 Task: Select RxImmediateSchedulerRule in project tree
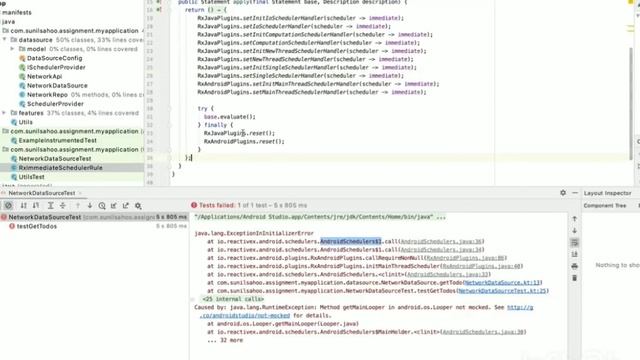[60, 168]
